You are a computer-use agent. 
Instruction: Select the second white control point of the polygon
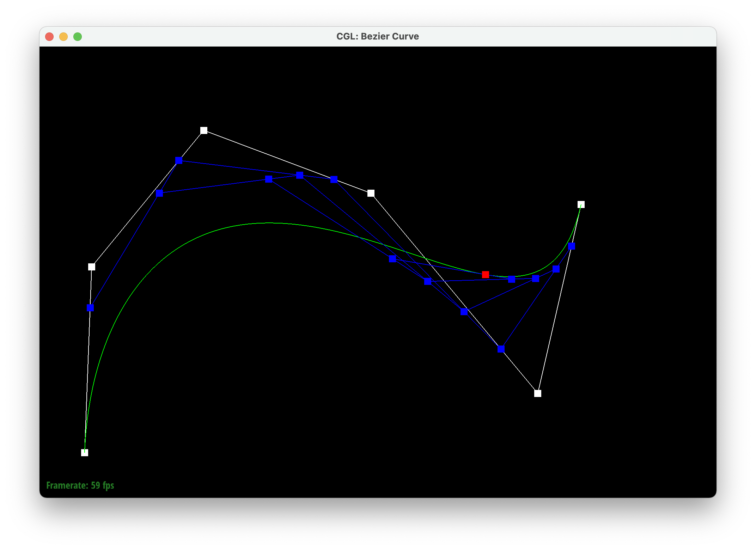[x=92, y=267]
